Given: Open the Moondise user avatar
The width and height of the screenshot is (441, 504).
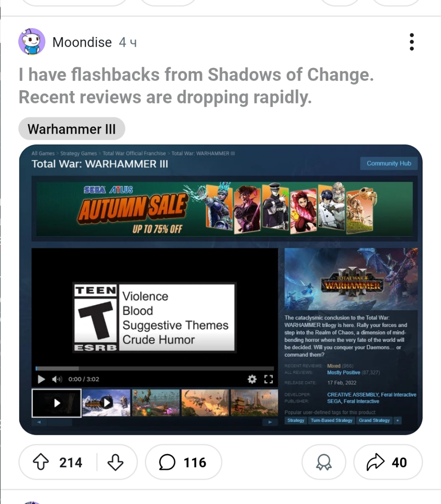Looking at the screenshot, I should (32, 41).
